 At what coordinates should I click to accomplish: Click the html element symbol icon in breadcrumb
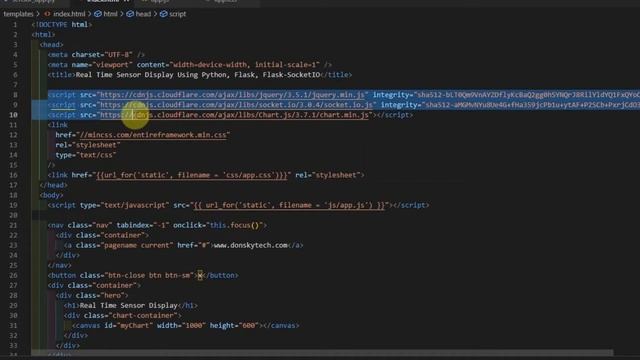98,14
